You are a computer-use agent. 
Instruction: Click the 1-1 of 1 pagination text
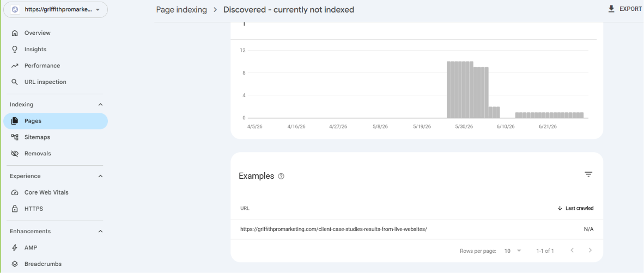(545, 251)
